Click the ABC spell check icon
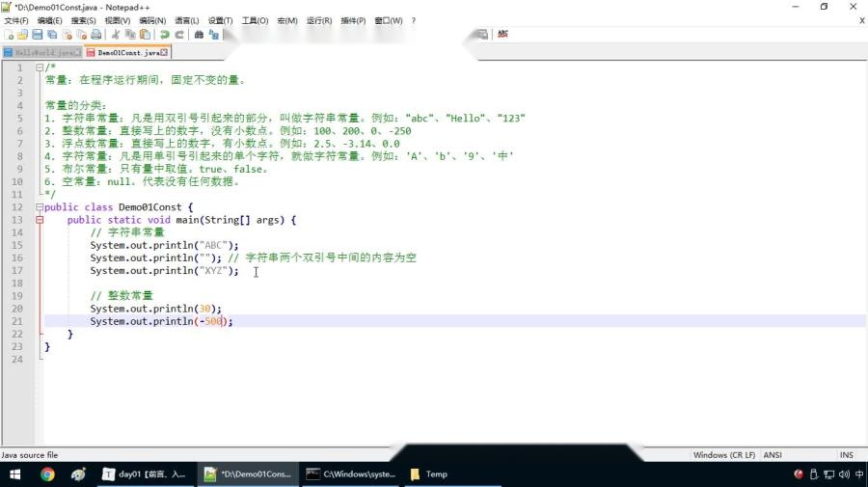 click(x=502, y=35)
